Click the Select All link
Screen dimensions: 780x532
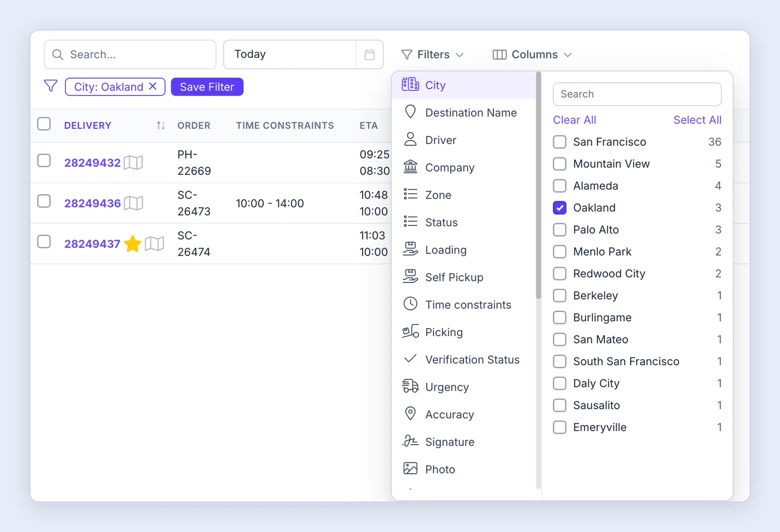[697, 120]
